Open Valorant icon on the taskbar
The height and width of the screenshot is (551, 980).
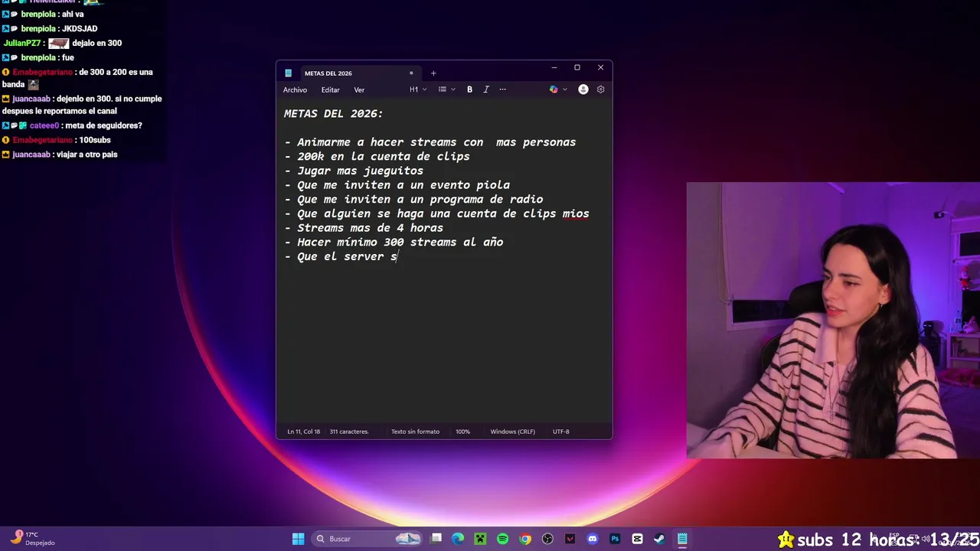[570, 539]
